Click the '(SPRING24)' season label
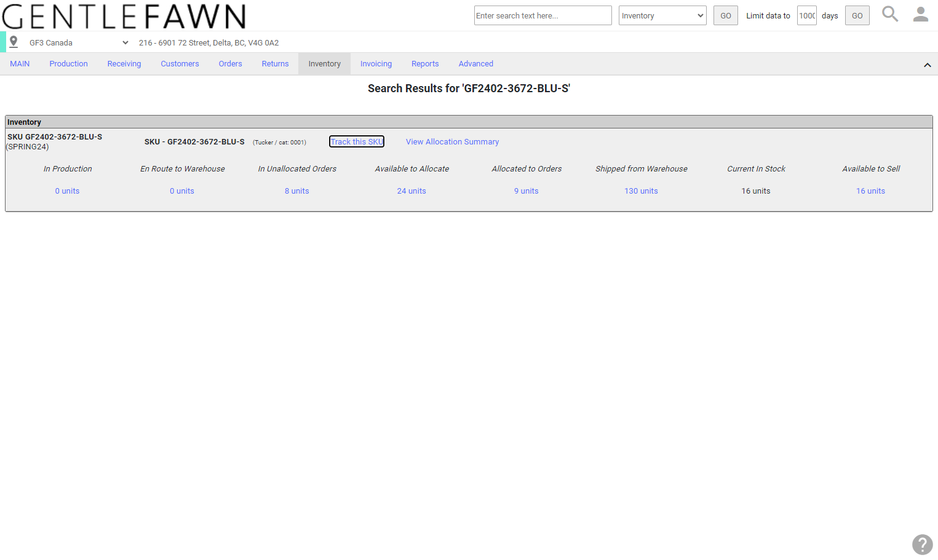Image resolution: width=938 pixels, height=560 pixels. [28, 147]
